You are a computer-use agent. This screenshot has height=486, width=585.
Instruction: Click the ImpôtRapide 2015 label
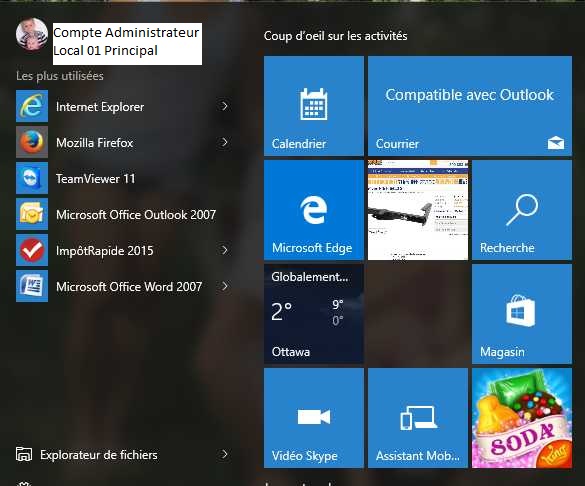point(104,251)
